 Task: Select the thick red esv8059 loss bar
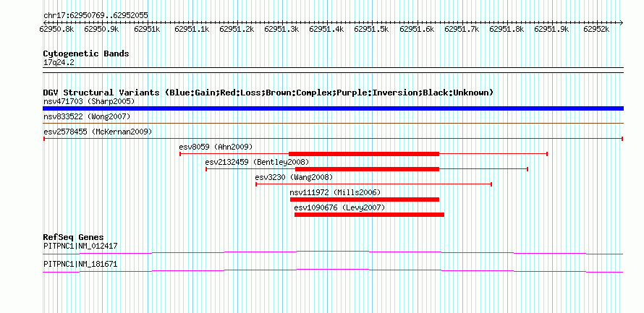click(364, 154)
